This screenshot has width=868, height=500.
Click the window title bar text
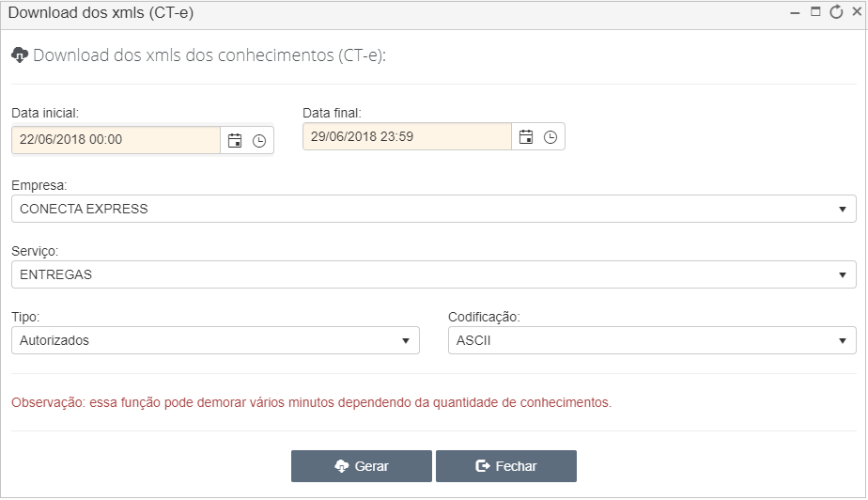(101, 13)
